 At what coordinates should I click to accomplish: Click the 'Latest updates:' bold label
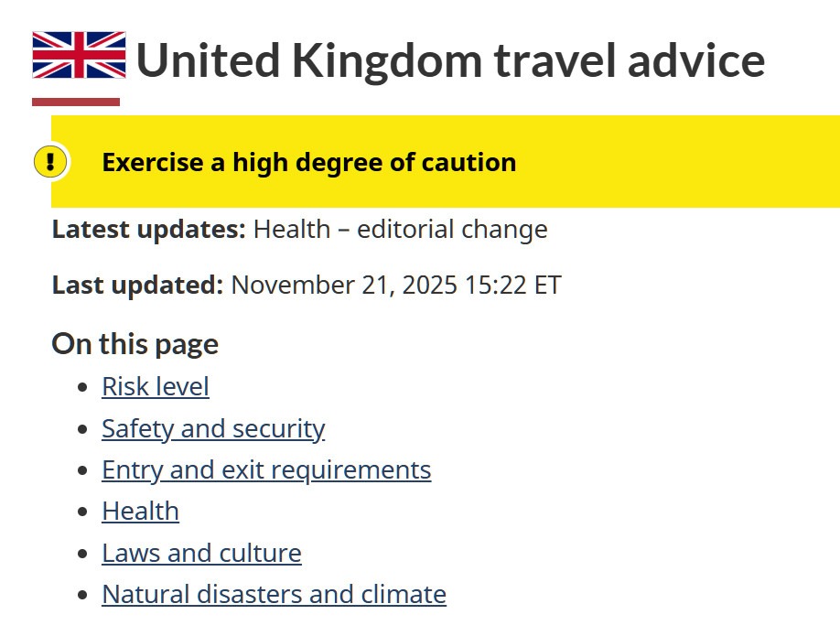[x=148, y=229]
